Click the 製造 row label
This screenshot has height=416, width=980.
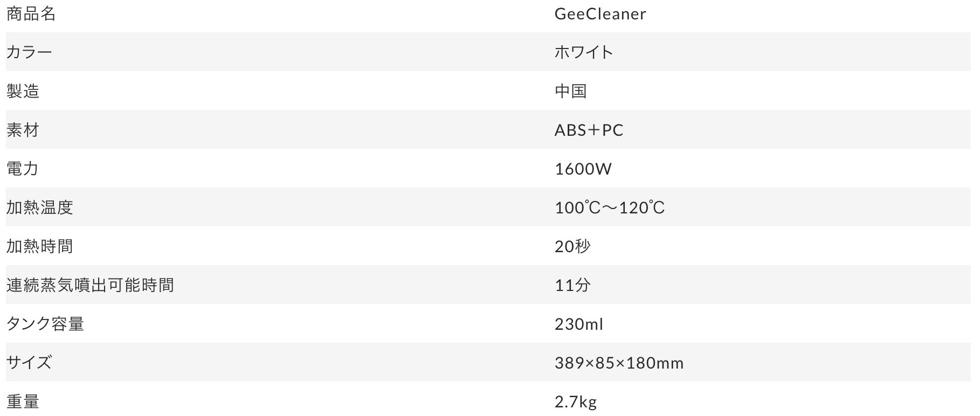[x=23, y=91]
